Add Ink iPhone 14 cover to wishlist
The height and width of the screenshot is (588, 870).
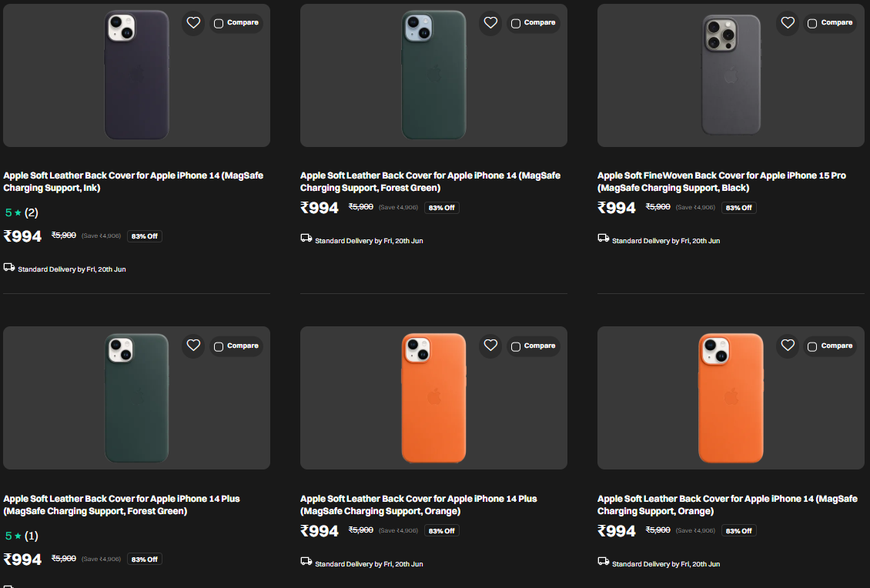click(x=193, y=23)
